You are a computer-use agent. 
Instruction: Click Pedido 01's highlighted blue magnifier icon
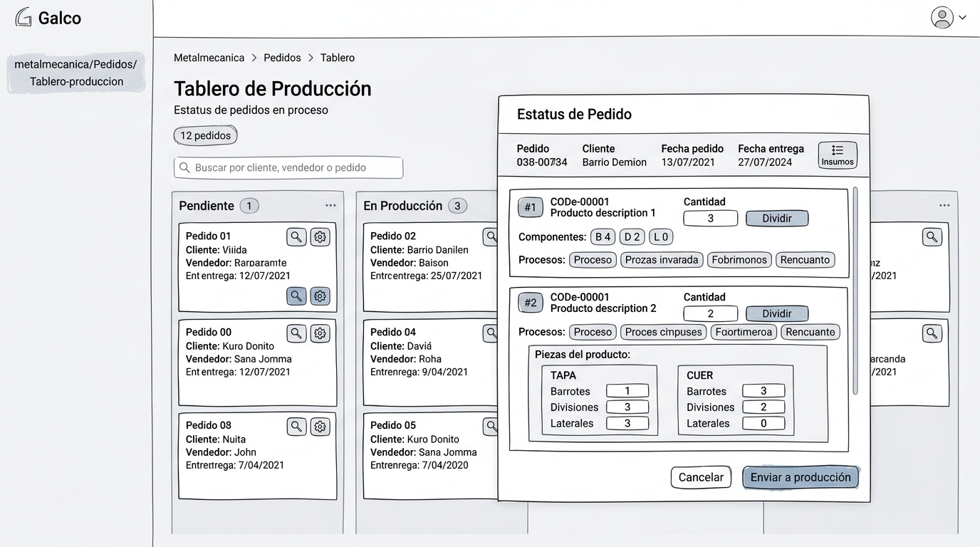[x=296, y=296]
